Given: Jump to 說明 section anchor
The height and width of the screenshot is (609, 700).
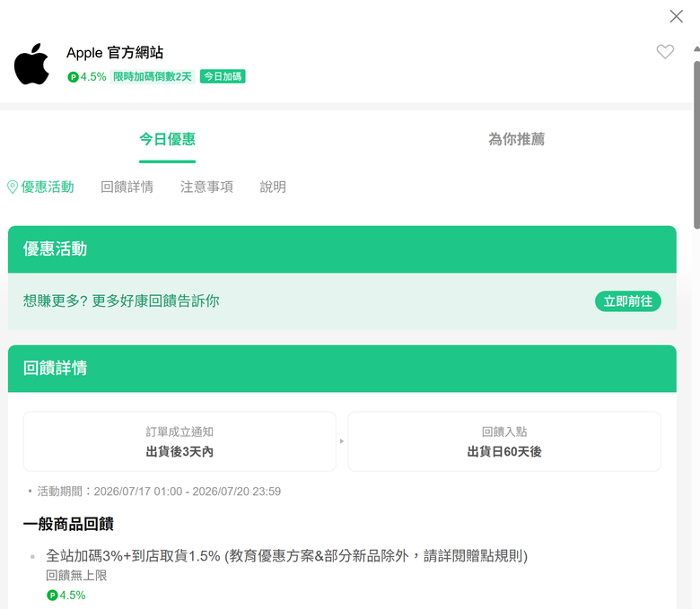Looking at the screenshot, I should [x=273, y=187].
